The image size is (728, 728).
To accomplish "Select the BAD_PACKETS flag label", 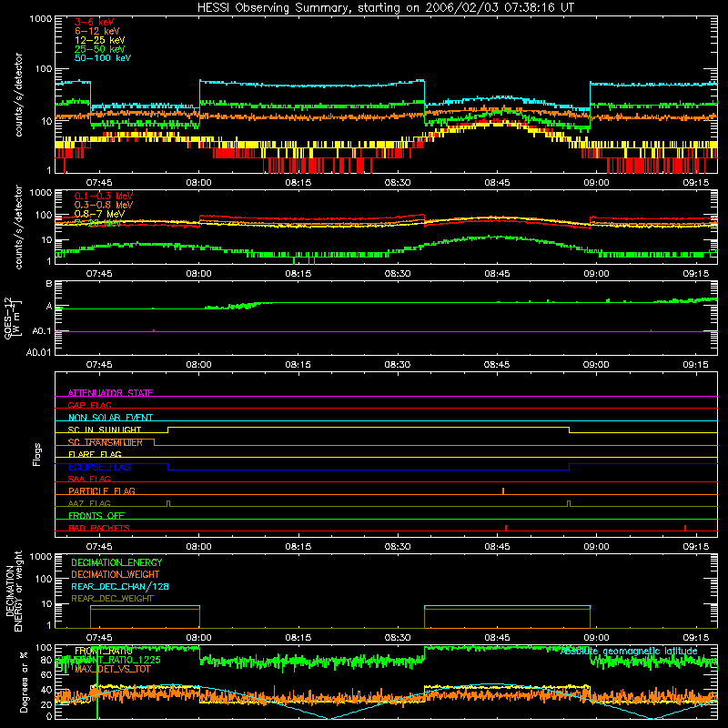I will point(99,528).
